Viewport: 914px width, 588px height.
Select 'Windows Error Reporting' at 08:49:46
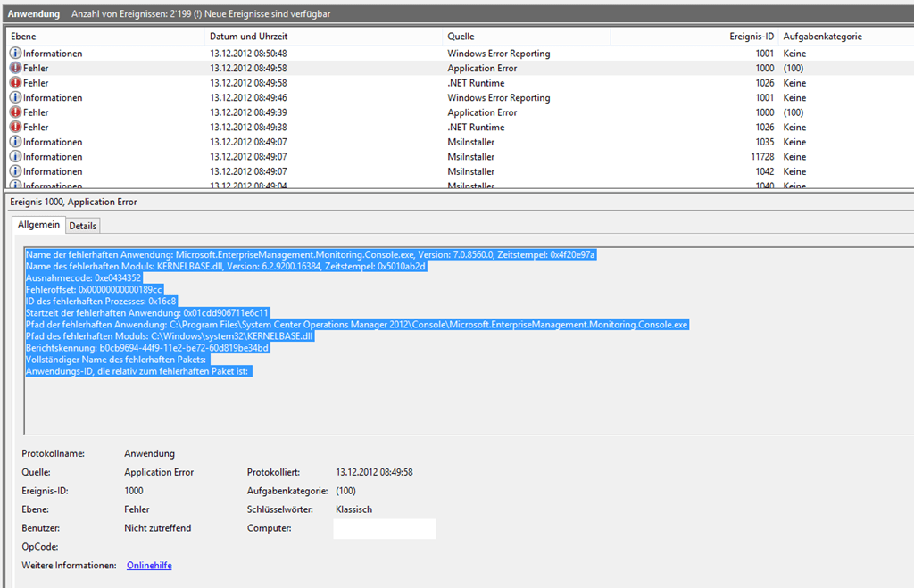pos(498,97)
